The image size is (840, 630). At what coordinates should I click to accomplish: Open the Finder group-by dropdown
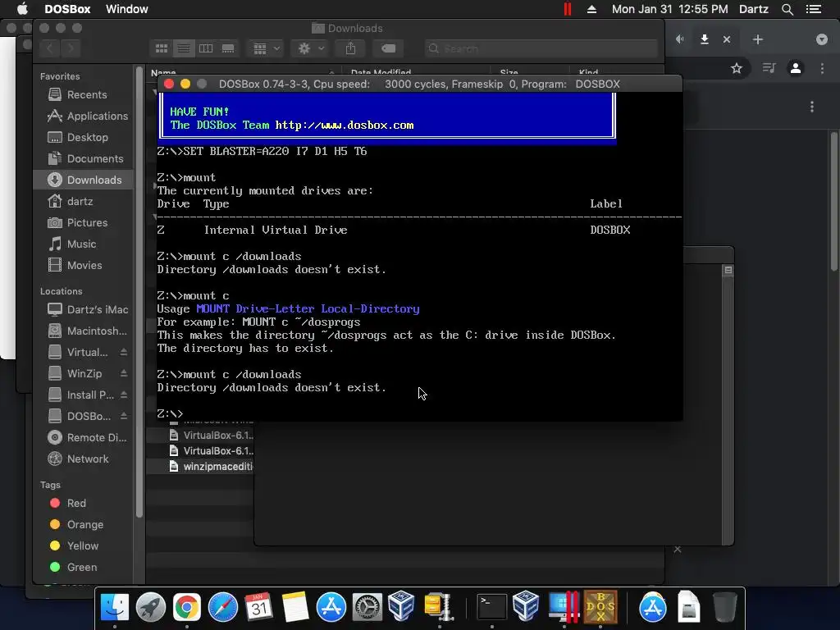pyautogui.click(x=266, y=48)
